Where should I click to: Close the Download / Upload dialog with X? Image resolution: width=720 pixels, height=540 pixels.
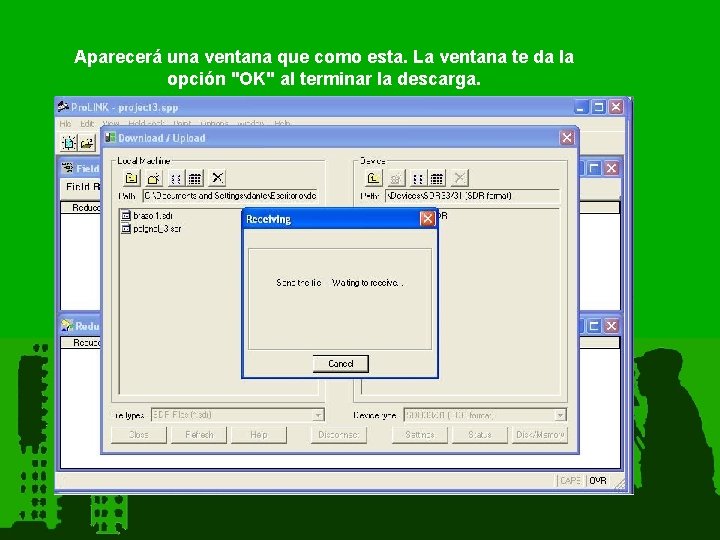567,137
